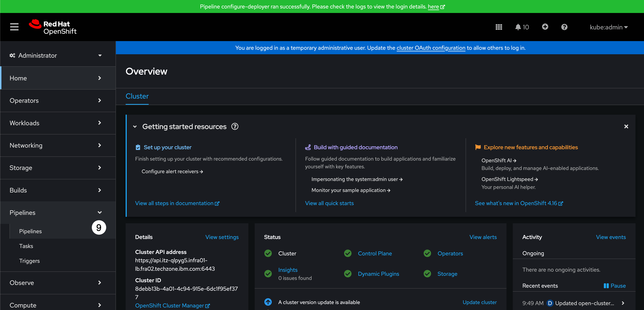Expand the Updated open-cluster recent event
This screenshot has width=644, height=310.
(623, 303)
